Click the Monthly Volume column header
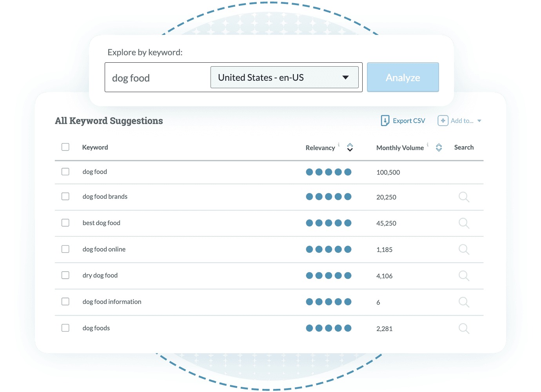The width and height of the screenshot is (541, 392). pyautogui.click(x=400, y=148)
